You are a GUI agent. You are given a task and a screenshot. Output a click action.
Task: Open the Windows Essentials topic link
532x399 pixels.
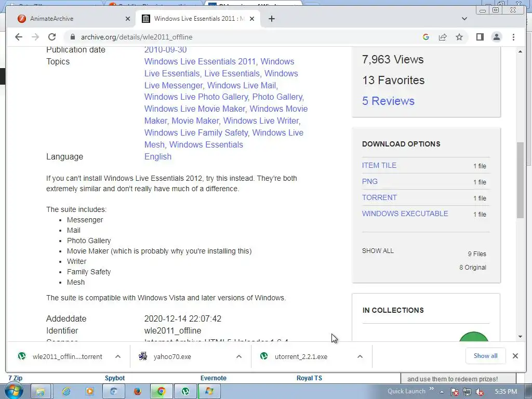[x=206, y=144]
